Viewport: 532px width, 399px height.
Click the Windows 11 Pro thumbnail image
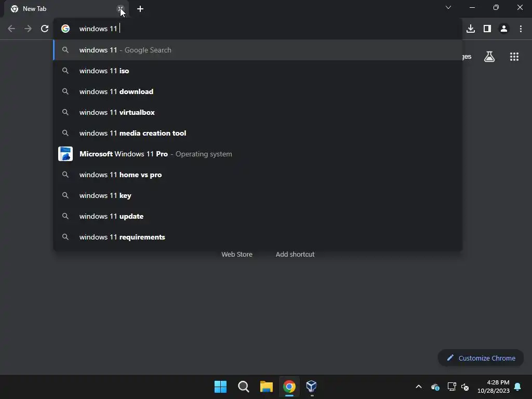pos(65,154)
